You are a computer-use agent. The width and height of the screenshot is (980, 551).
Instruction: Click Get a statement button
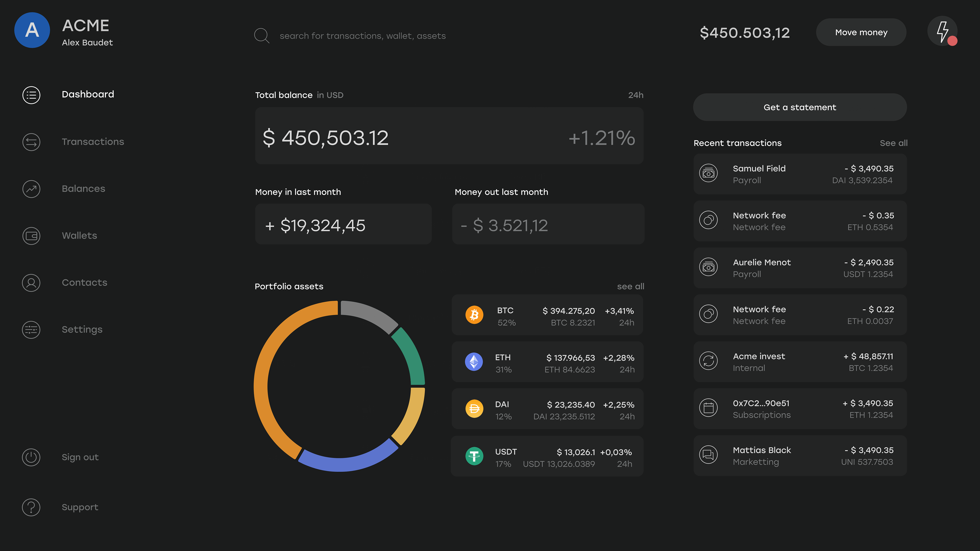pos(800,107)
